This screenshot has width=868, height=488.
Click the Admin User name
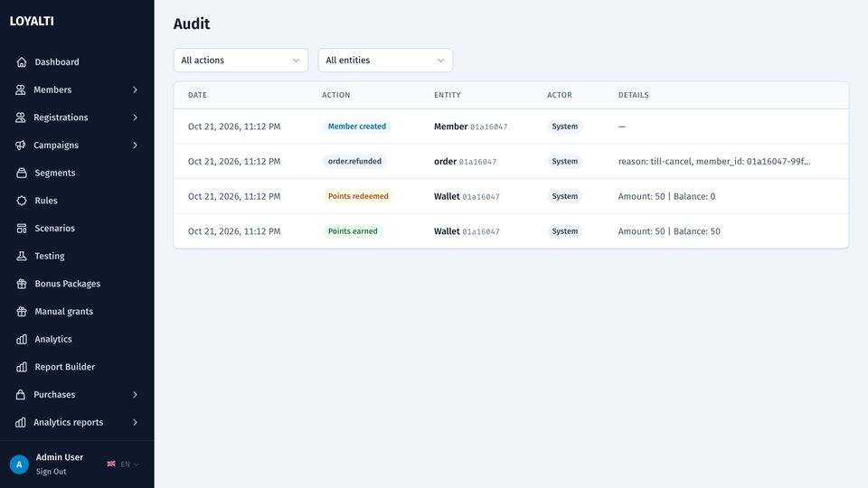pos(60,457)
